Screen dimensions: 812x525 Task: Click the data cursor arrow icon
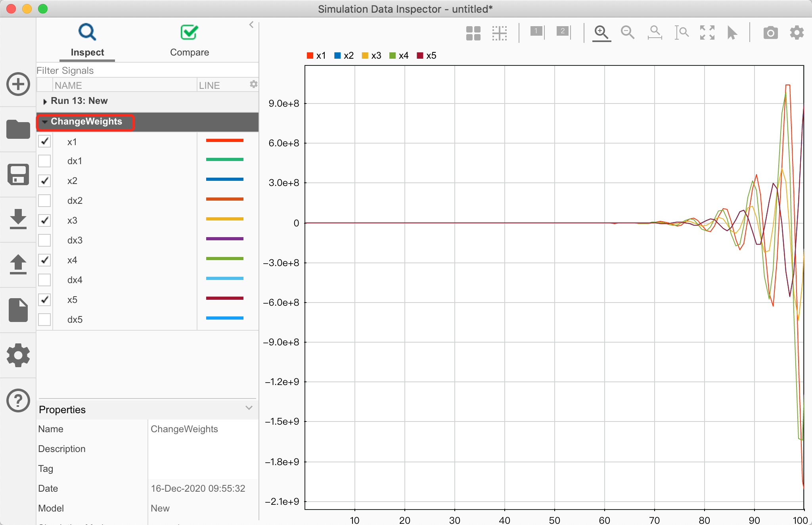(x=732, y=33)
